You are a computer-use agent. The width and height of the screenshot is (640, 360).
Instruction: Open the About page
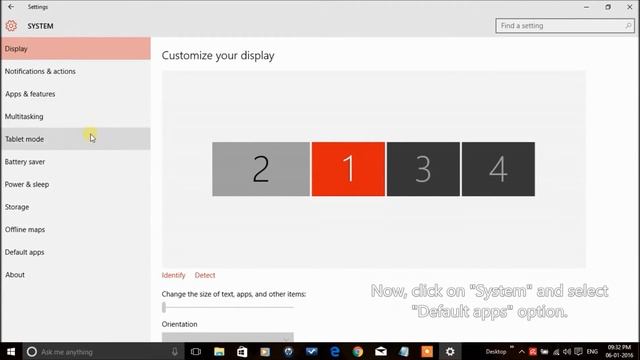coord(76,275)
